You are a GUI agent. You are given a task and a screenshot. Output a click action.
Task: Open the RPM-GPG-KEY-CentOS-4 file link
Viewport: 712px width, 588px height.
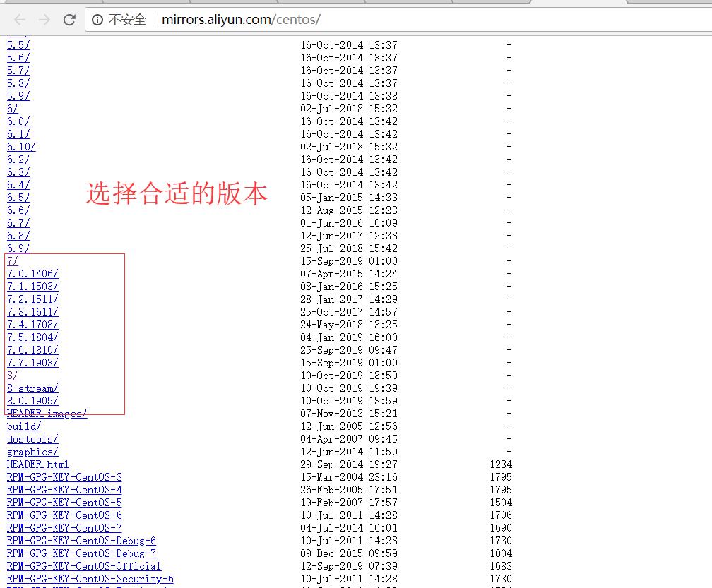pyautogui.click(x=64, y=490)
